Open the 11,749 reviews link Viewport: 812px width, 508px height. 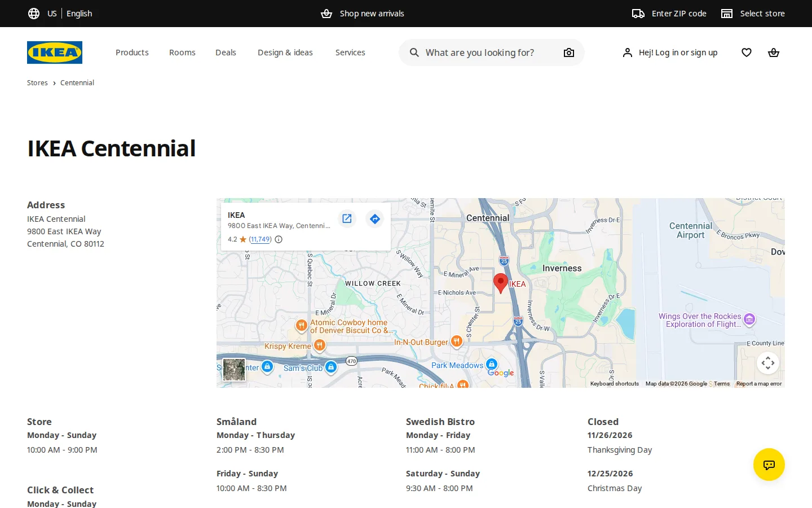coord(260,239)
